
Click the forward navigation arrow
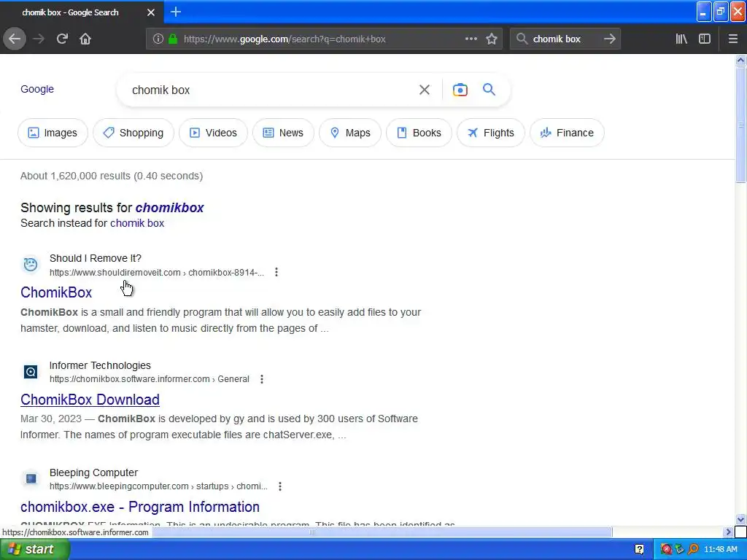point(39,39)
